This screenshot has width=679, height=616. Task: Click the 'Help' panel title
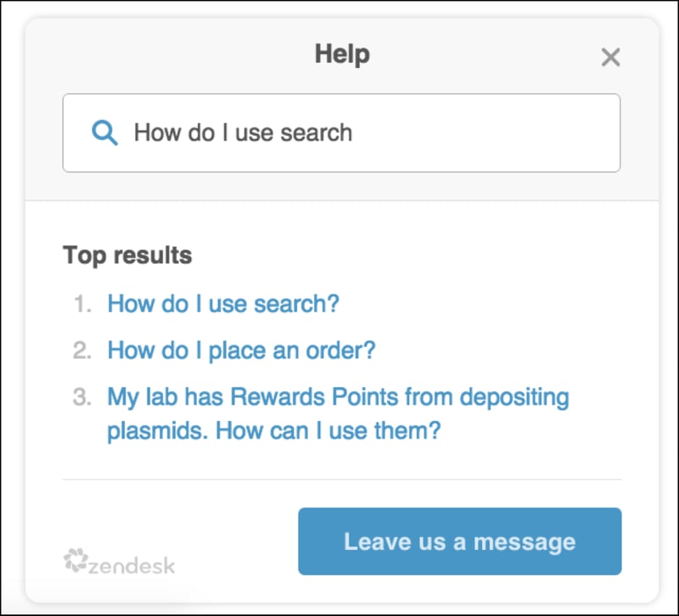(344, 53)
